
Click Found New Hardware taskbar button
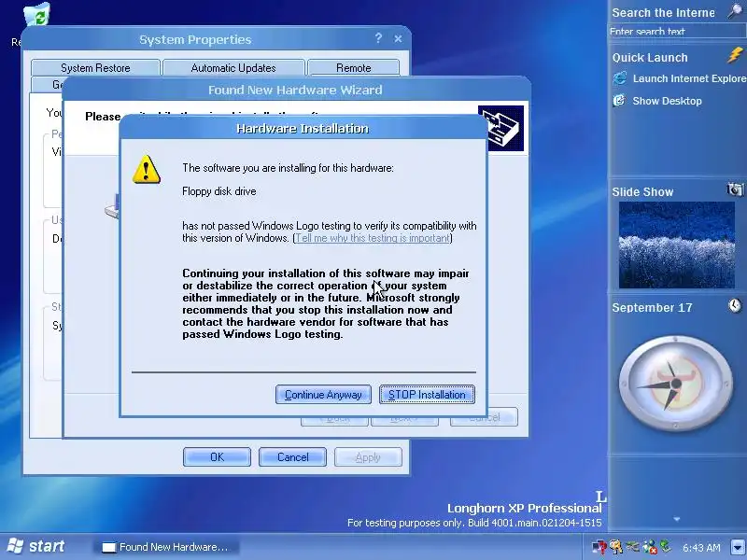166,547
